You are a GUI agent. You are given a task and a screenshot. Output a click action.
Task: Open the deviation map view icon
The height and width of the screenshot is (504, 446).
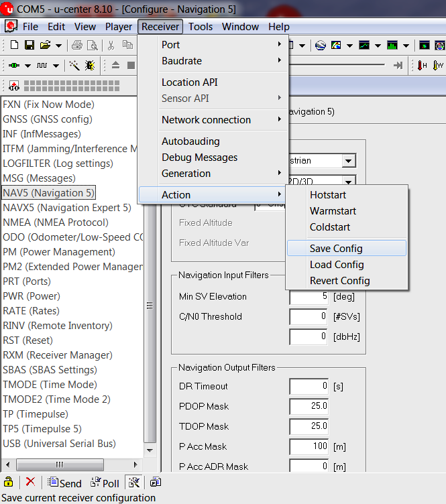pyautogui.click(x=425, y=46)
